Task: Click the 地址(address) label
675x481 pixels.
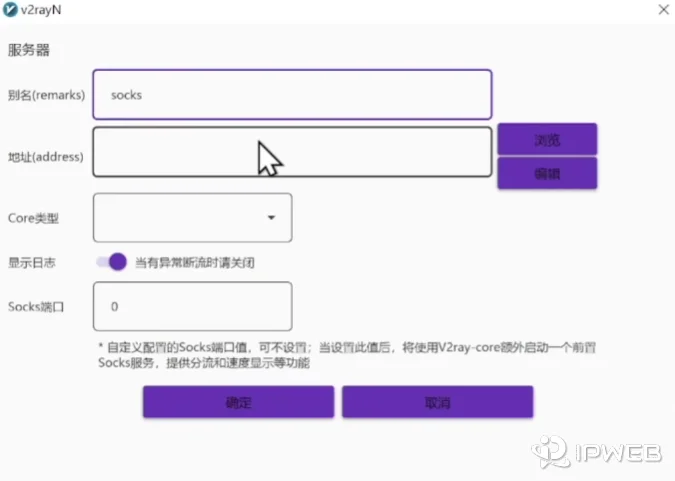Action: point(46,157)
